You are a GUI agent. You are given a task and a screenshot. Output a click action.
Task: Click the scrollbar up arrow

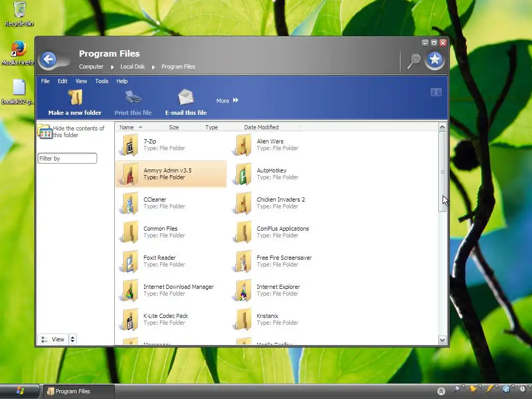tap(443, 127)
